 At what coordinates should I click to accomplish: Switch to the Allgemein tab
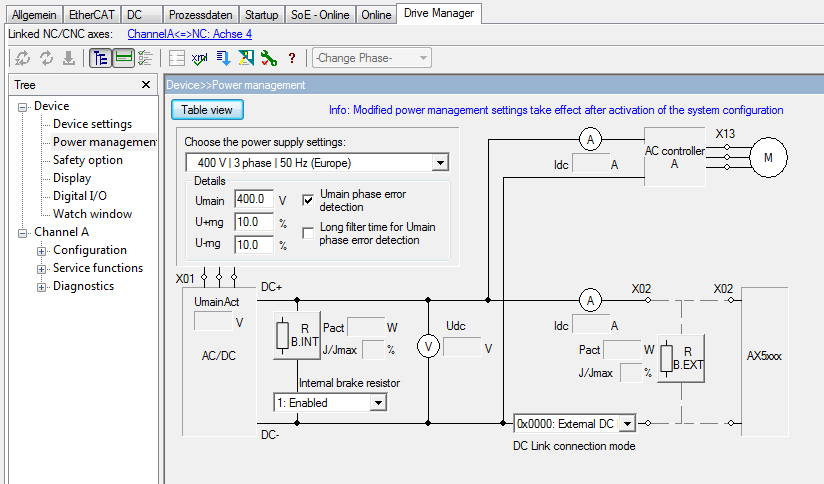[34, 15]
